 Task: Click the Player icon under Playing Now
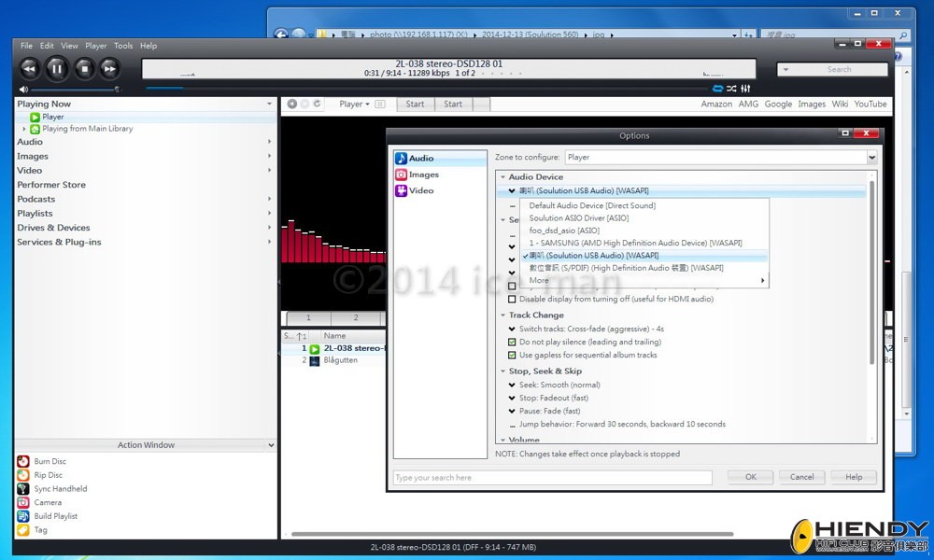click(35, 118)
